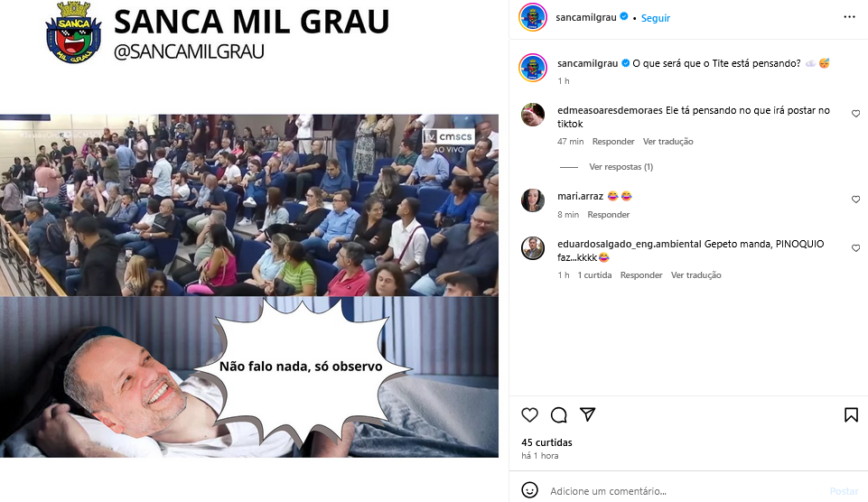This screenshot has width=868, height=502.
Task: Share the post via paper plane icon
Action: tap(587, 414)
